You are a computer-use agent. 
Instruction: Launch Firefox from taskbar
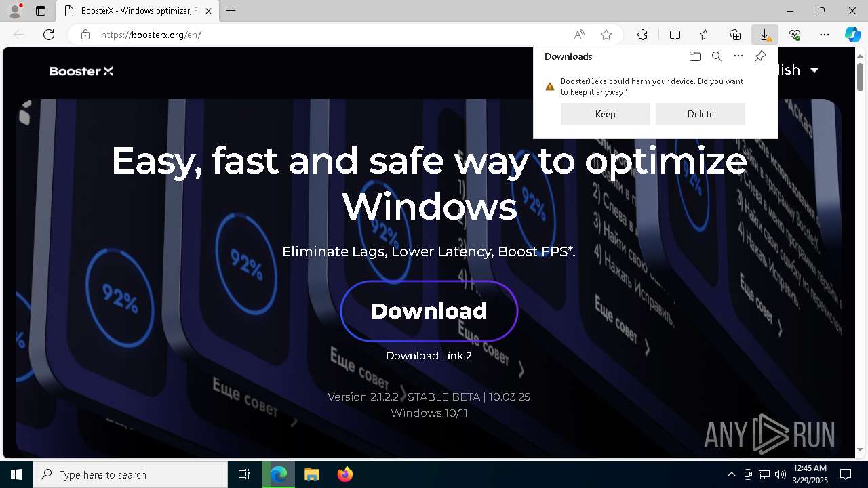coord(345,474)
